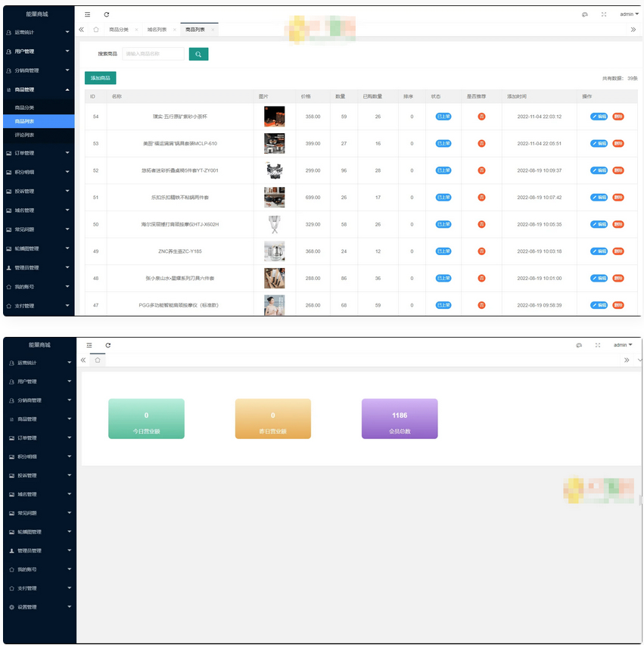Image resolution: width=644 pixels, height=645 pixels.
Task: Expand 分销商管理 arrow in top sidebar
Action: pyautogui.click(x=67, y=70)
